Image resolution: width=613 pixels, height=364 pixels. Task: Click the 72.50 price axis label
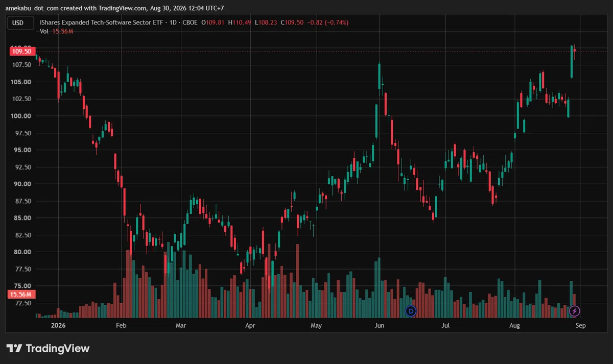click(x=22, y=303)
